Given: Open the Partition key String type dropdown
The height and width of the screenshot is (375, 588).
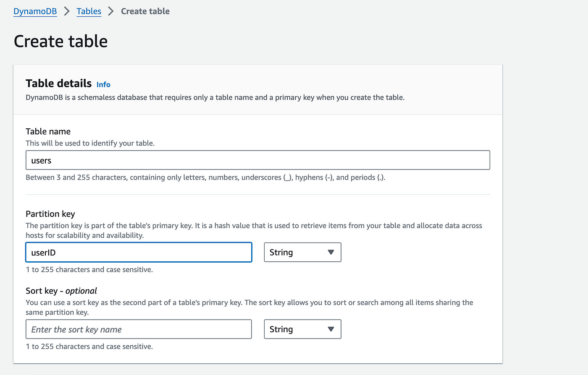Looking at the screenshot, I should click(302, 252).
